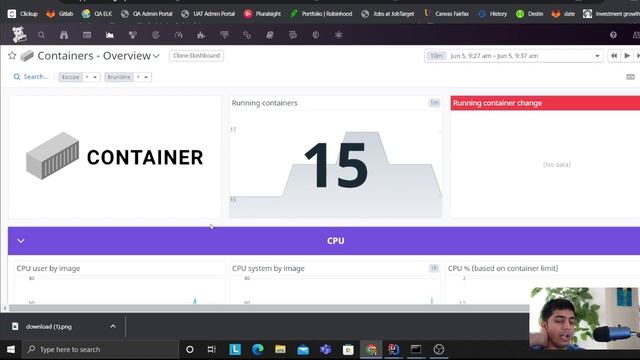Open the Security shield icon
The height and width of the screenshot is (360, 640).
tap(316, 35)
